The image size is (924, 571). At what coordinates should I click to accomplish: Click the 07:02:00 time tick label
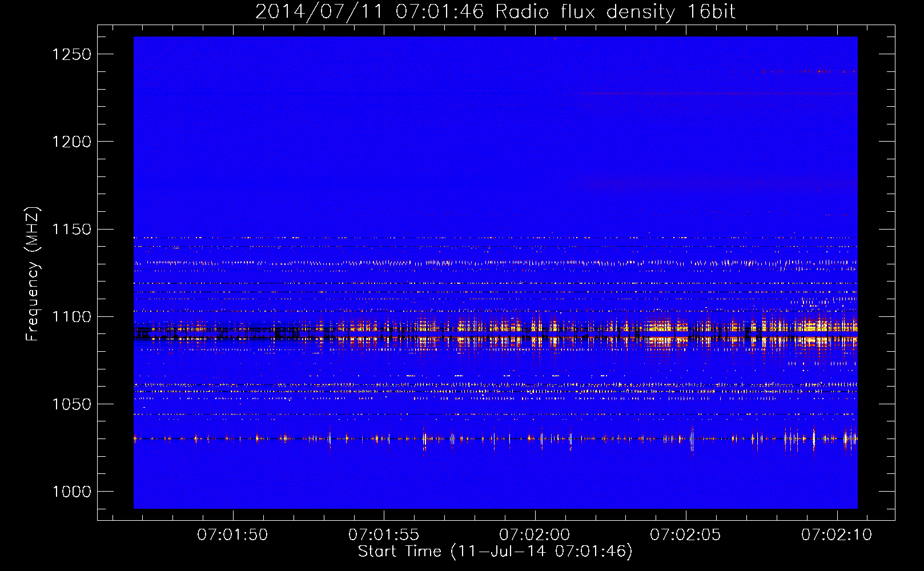point(535,535)
